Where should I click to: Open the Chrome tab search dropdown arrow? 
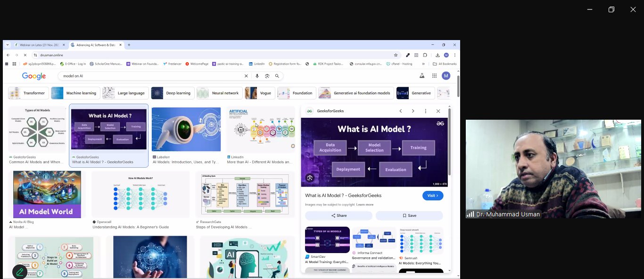click(x=8, y=45)
